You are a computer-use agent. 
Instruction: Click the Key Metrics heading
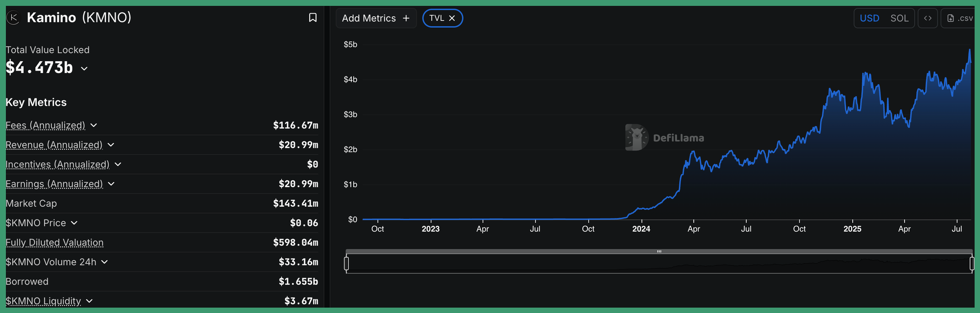36,102
